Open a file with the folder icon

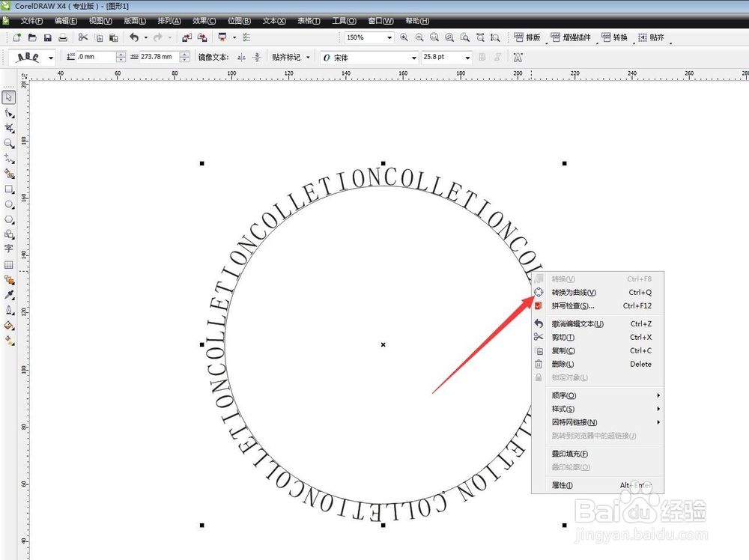point(32,37)
